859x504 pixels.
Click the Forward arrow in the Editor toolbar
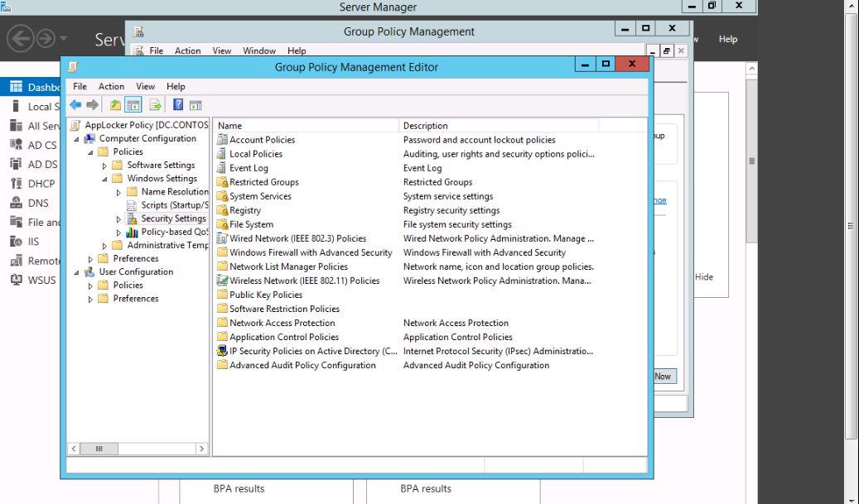(93, 104)
